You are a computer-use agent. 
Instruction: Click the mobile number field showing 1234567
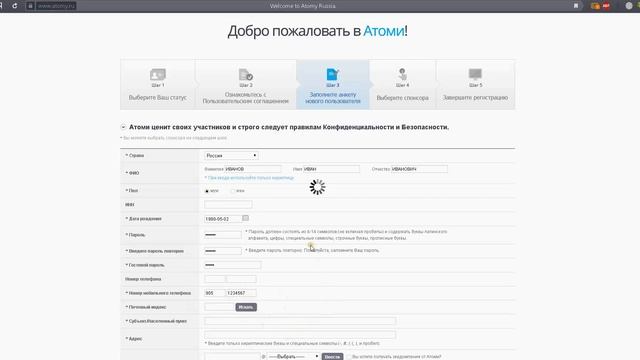coord(241,293)
